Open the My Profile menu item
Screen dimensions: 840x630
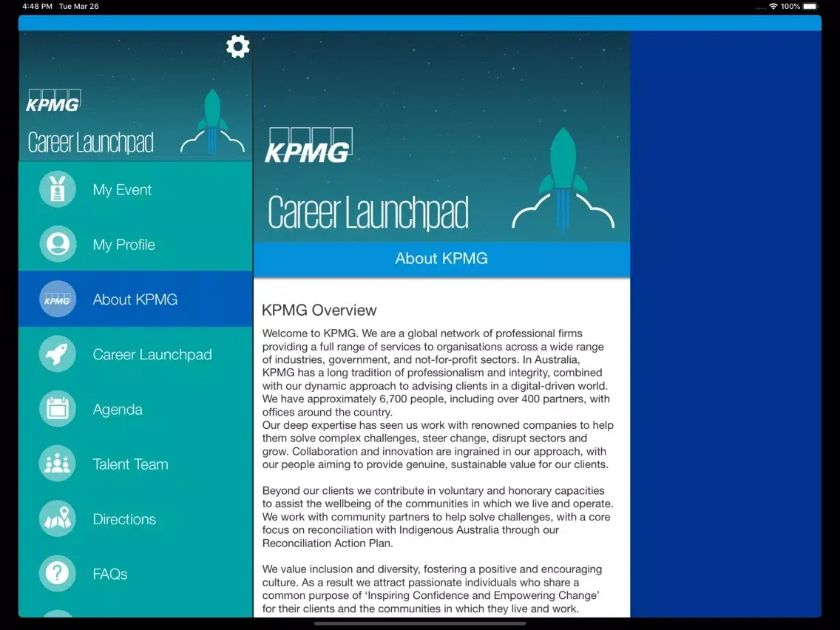click(135, 244)
